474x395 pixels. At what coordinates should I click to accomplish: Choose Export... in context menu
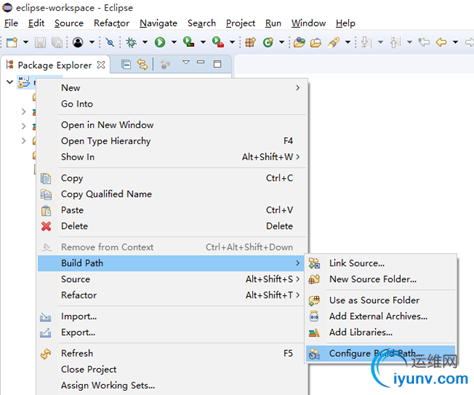tap(172, 332)
